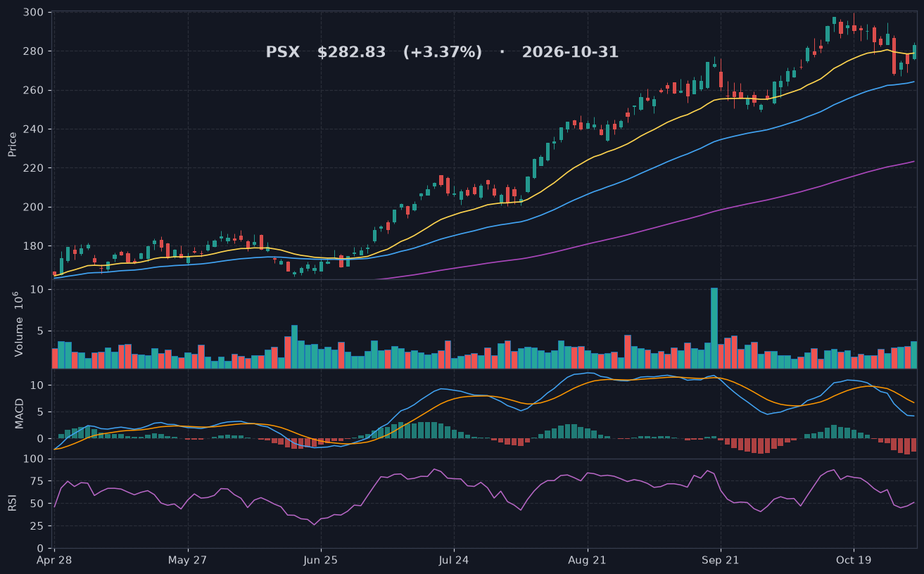Click the (+3.37%) change value
The height and width of the screenshot is (574, 924).
click(443, 53)
